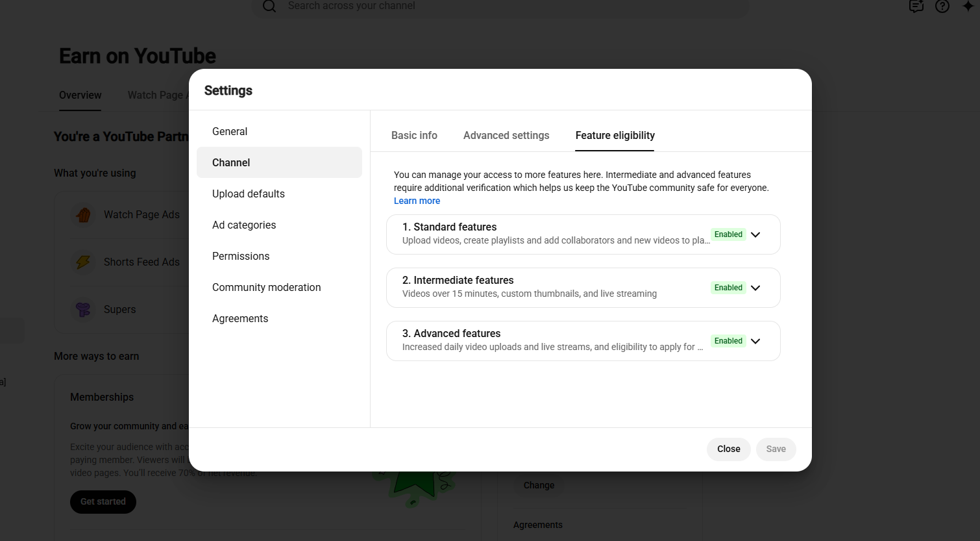Screen dimensions: 980x541
Task: Open General settings in the sidebar
Action: [279, 131]
